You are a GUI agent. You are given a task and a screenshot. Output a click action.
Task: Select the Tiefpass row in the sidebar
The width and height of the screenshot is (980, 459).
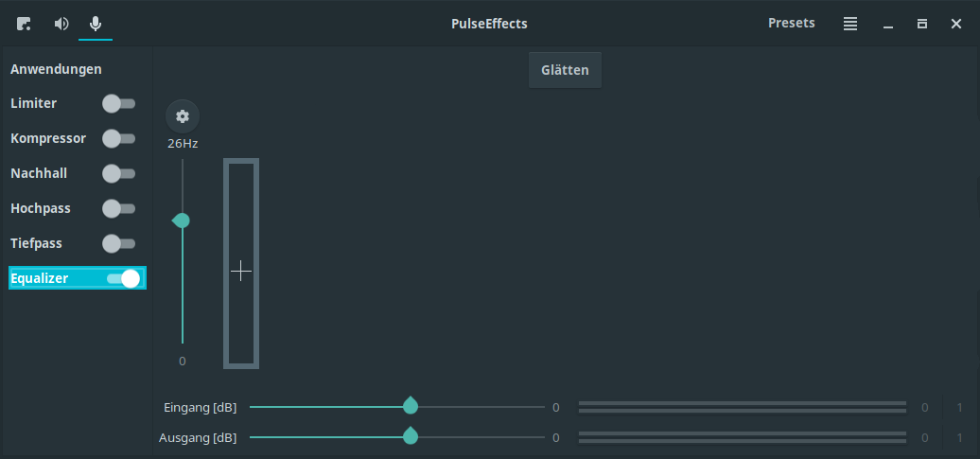coord(78,243)
